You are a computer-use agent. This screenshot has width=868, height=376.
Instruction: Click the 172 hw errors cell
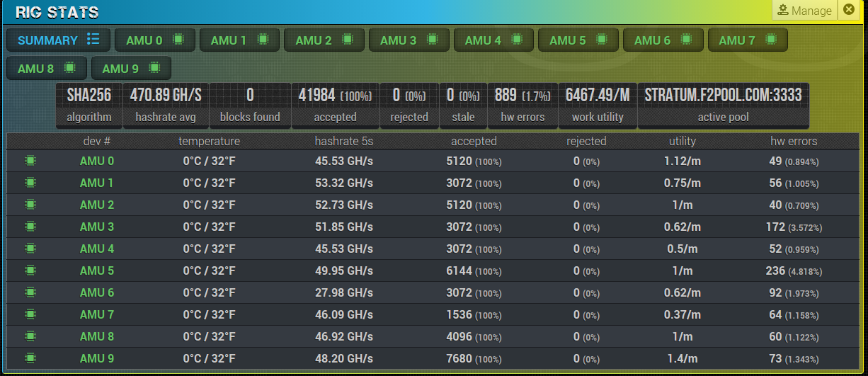click(x=792, y=227)
